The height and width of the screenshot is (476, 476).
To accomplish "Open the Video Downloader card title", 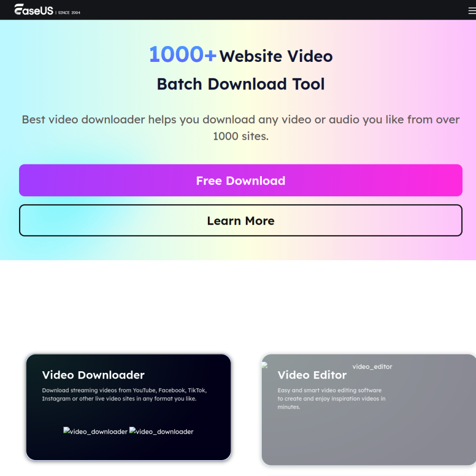I will [93, 375].
